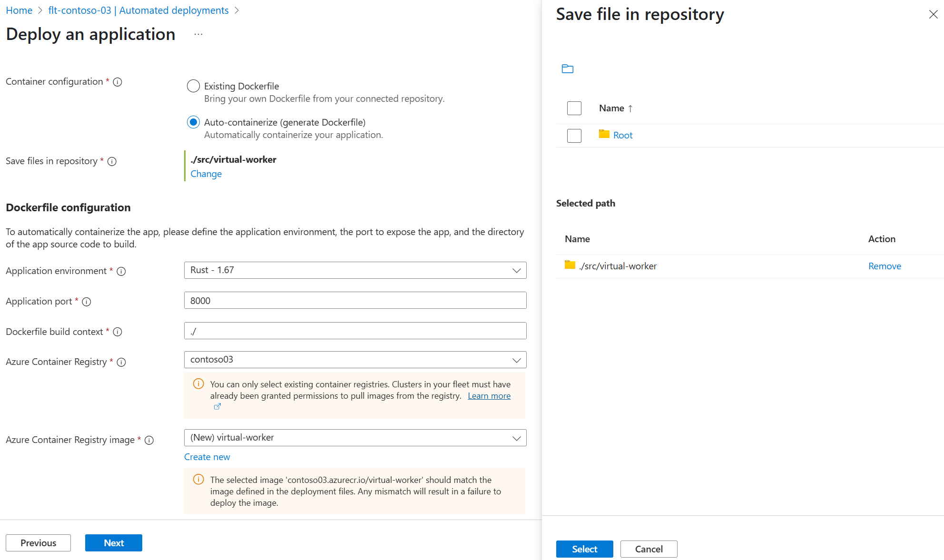The image size is (944, 560).
Task: Toggle the select-all checkbox beside Name header
Action: point(574,108)
